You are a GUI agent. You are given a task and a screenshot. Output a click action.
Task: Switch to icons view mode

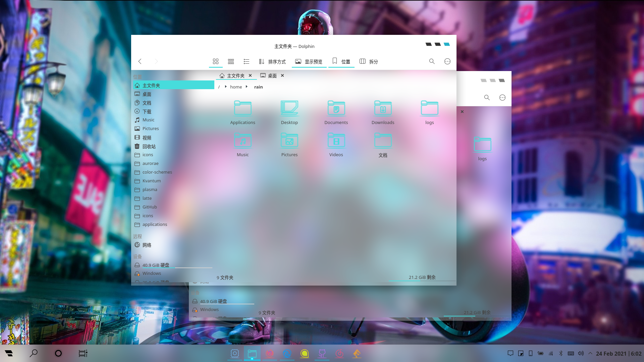[x=216, y=61]
